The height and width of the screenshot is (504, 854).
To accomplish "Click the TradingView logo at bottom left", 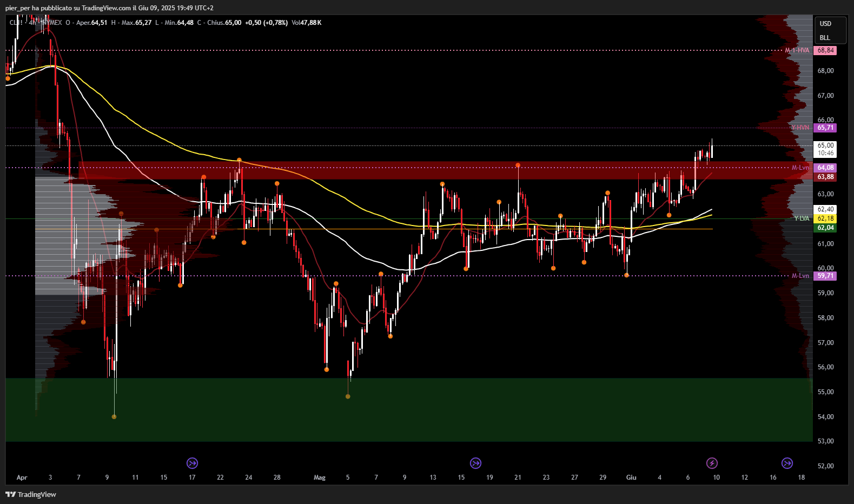I will (x=31, y=494).
